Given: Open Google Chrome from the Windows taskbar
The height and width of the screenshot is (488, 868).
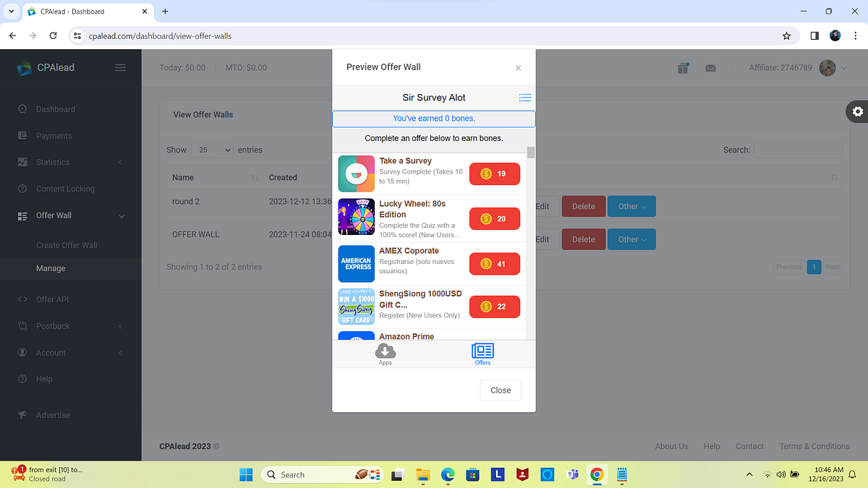Looking at the screenshot, I should click(x=597, y=474).
